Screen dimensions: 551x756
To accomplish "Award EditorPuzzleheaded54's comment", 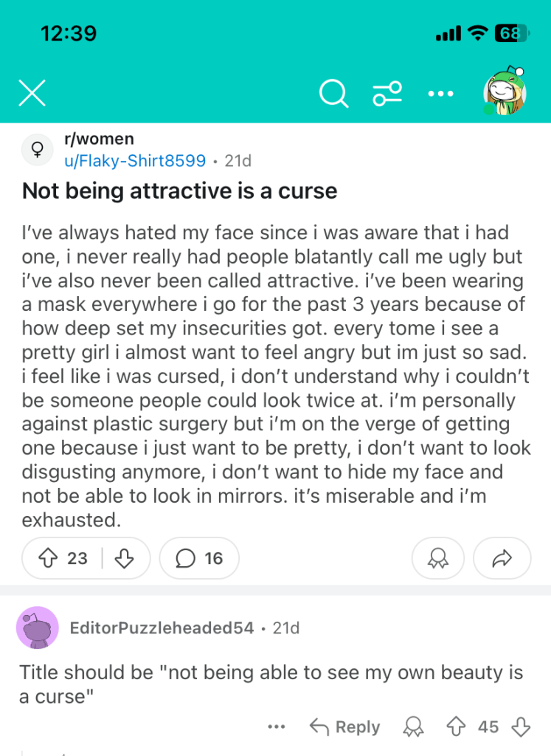I will click(x=413, y=727).
